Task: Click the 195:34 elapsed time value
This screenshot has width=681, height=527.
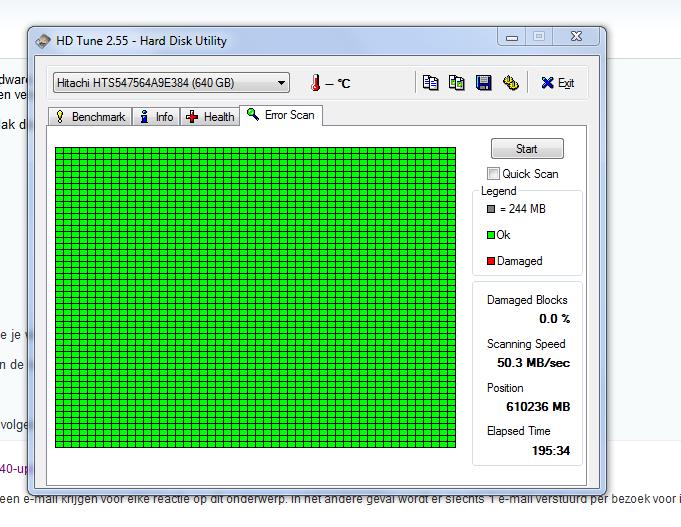Action: (551, 451)
